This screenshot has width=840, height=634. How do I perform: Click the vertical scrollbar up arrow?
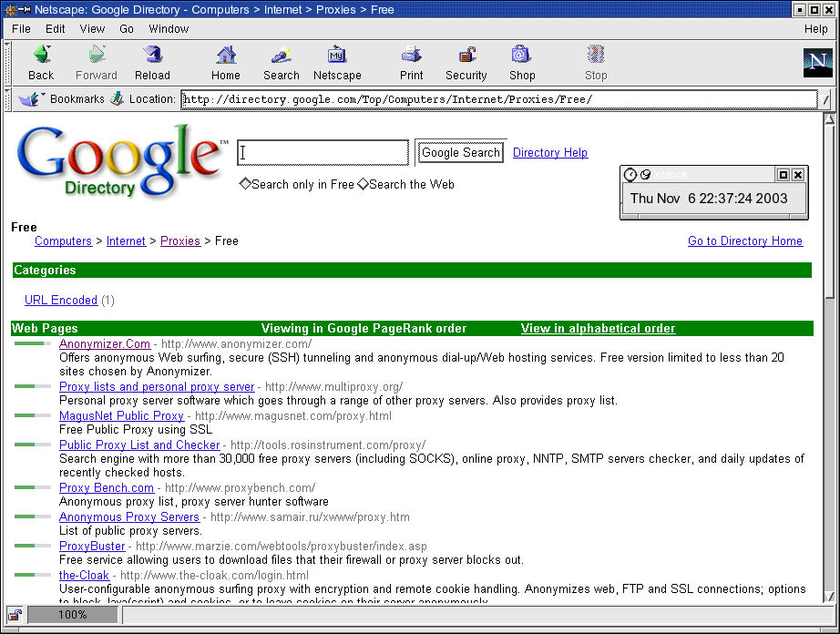tap(829, 119)
